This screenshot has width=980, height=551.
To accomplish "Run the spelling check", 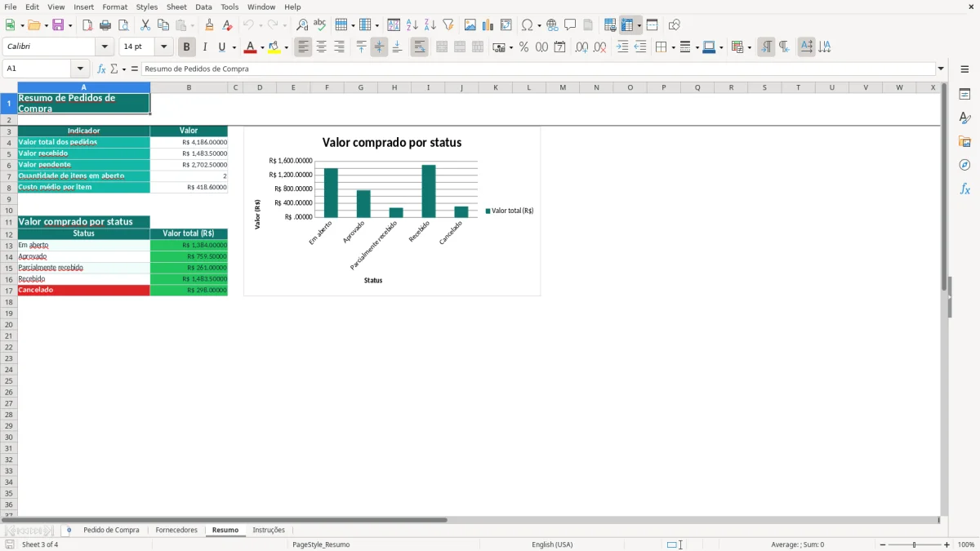I will 320,25.
